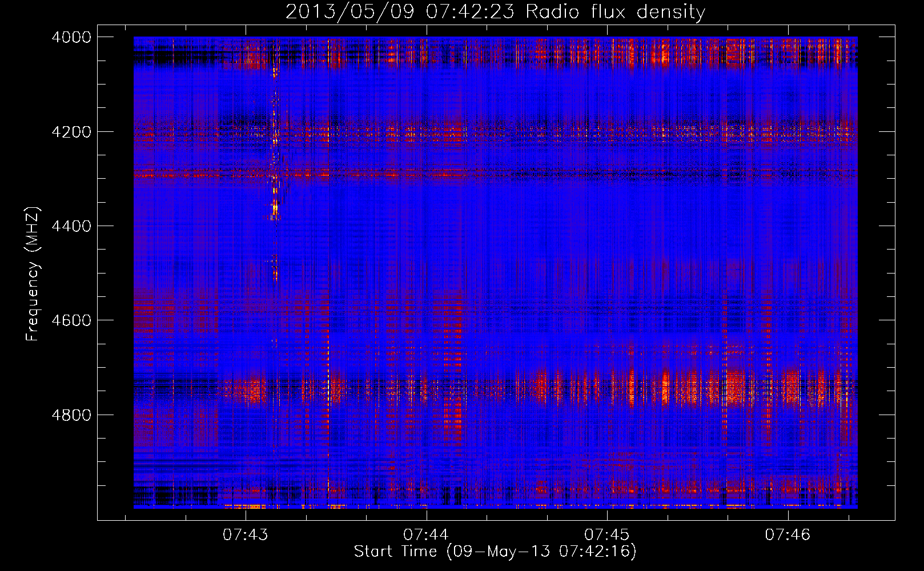Click the 07:45 time tick label
This screenshot has width=924, height=571.
click(607, 535)
